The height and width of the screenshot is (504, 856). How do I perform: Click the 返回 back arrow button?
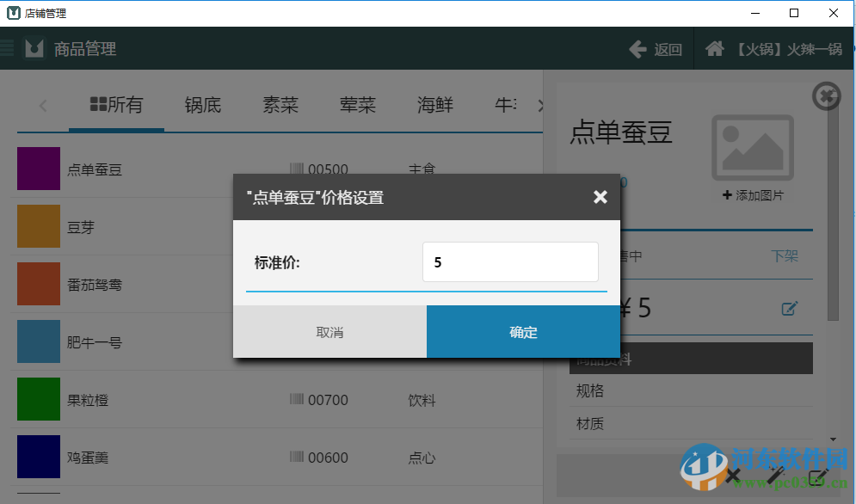[656, 49]
